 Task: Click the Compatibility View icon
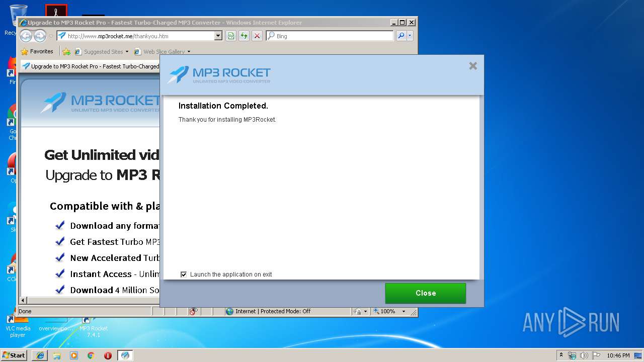pyautogui.click(x=231, y=36)
